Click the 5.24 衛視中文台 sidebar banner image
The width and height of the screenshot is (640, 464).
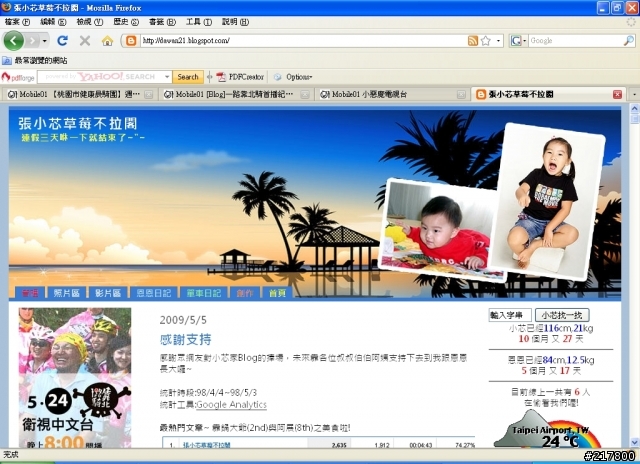[x=75, y=378]
